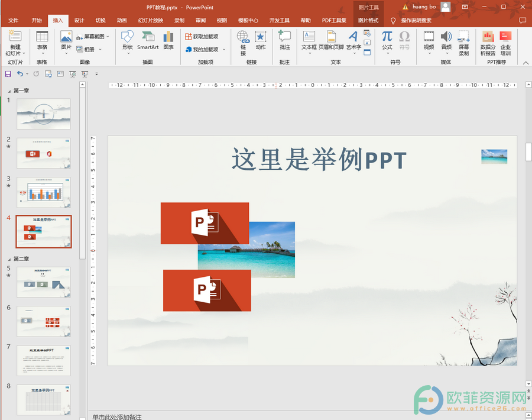Collapse the 第二章 section
The width and height of the screenshot is (532, 420).
[9, 259]
